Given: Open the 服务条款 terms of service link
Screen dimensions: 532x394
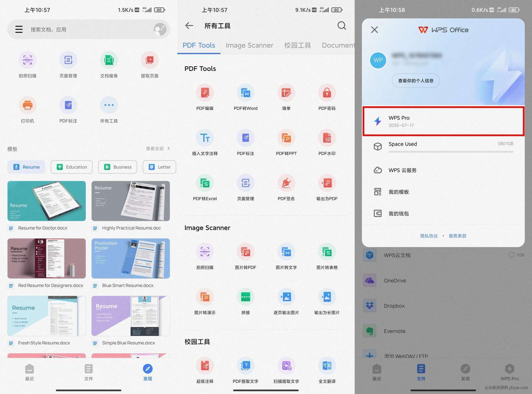Looking at the screenshot, I should (x=457, y=236).
